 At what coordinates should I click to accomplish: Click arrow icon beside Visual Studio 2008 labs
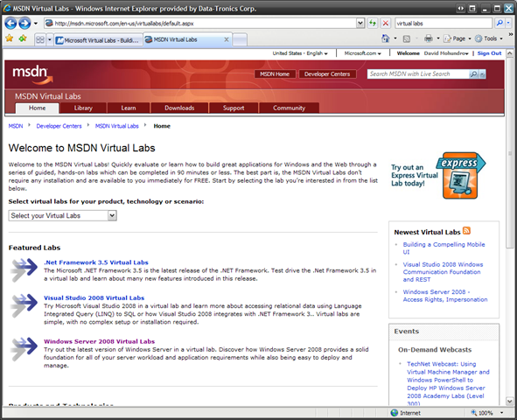point(24,305)
